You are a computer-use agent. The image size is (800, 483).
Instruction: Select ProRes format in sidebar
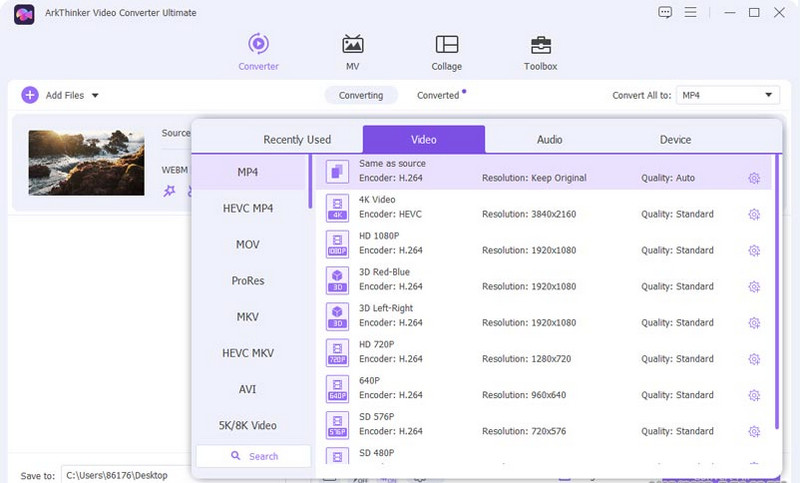(x=248, y=281)
